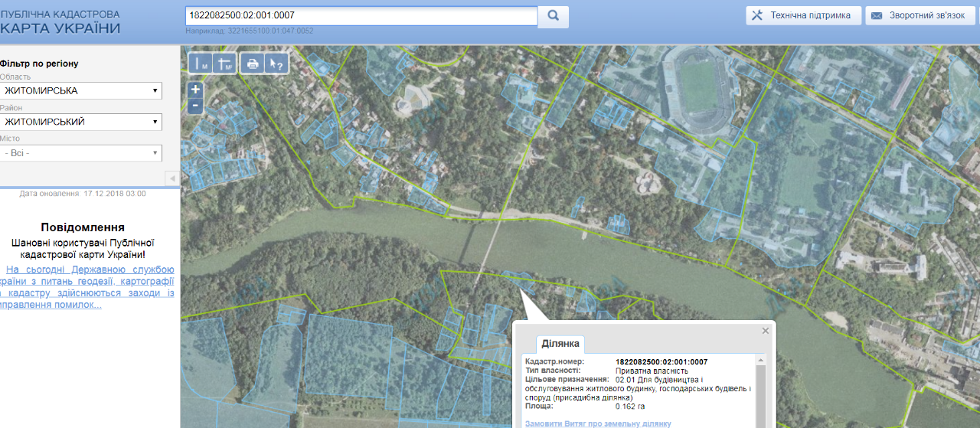Click the 0.162 га area value
Viewport: 980px width, 428px height.
click(630, 406)
